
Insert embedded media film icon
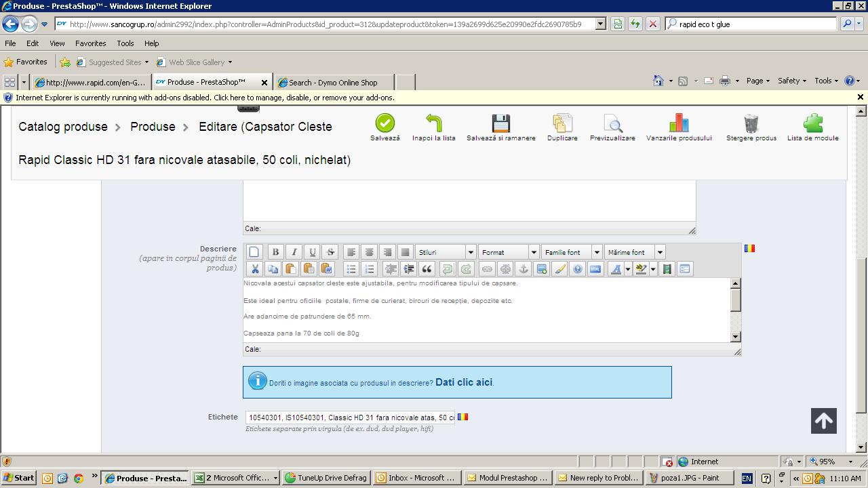click(667, 269)
